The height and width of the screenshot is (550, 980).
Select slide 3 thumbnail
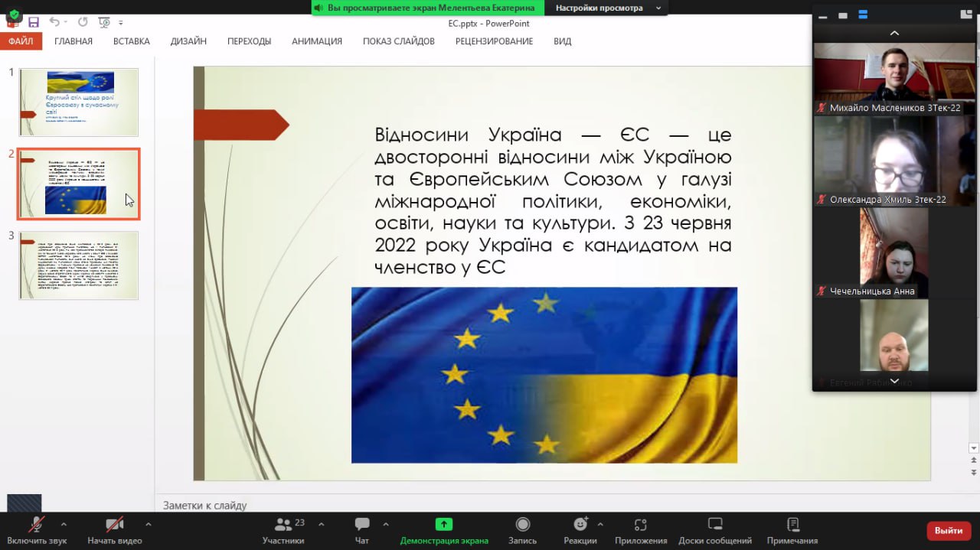79,265
